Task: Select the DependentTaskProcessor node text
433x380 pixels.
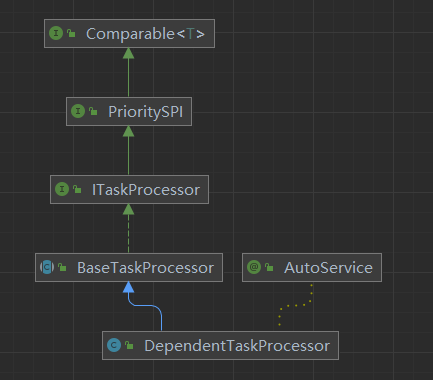Action: pos(237,346)
